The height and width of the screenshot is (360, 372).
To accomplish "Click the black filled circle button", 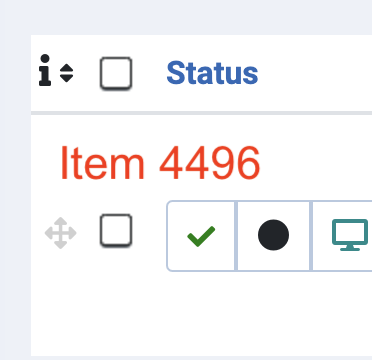I will coord(273,235).
